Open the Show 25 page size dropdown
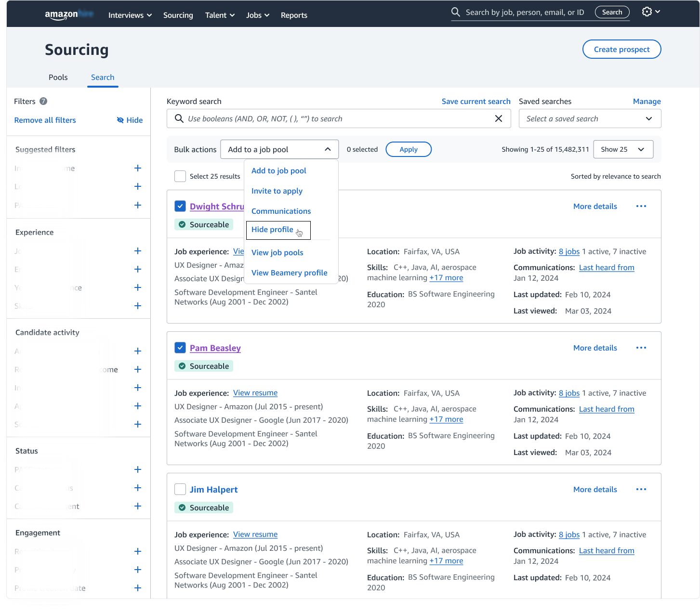The width and height of the screenshot is (700, 611). tap(623, 149)
